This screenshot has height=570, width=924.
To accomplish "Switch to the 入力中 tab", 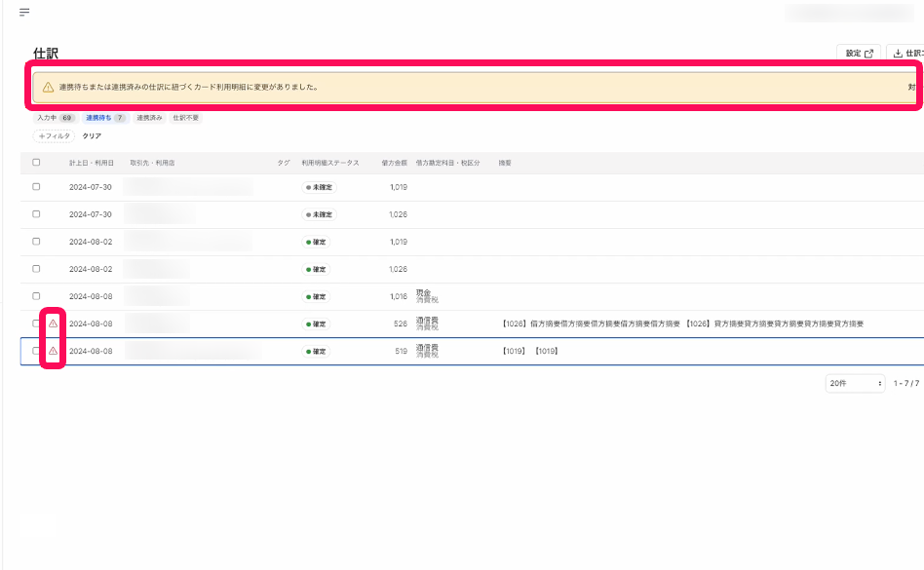I will pos(55,118).
